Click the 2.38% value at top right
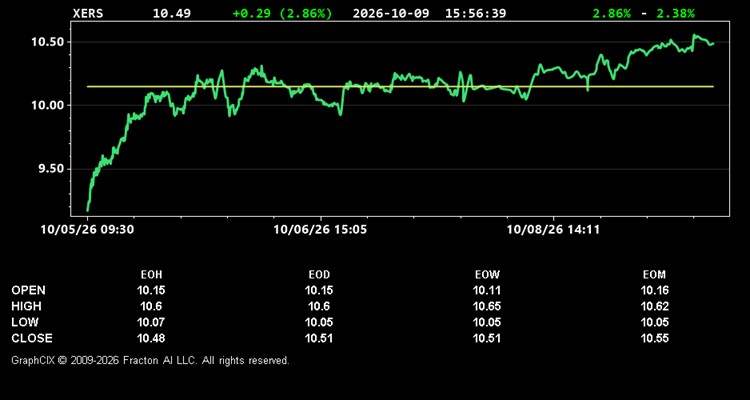The width and height of the screenshot is (750, 400). (675, 13)
